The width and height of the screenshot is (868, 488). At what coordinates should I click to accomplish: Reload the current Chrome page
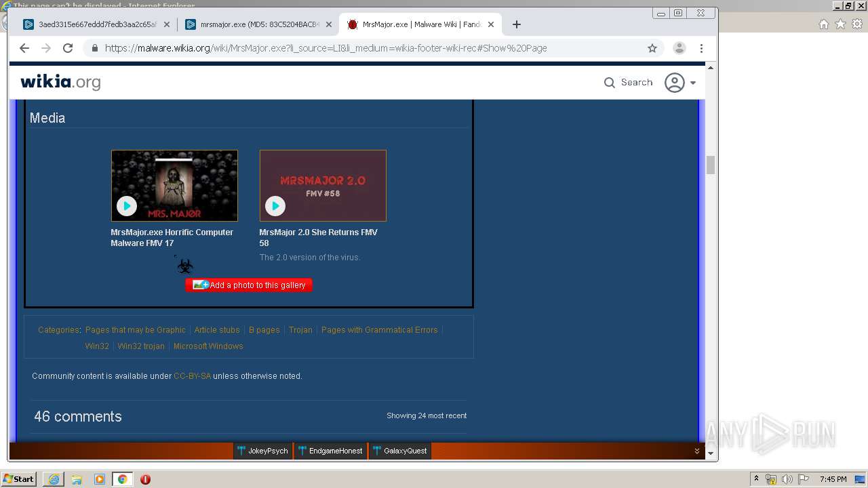click(x=68, y=48)
